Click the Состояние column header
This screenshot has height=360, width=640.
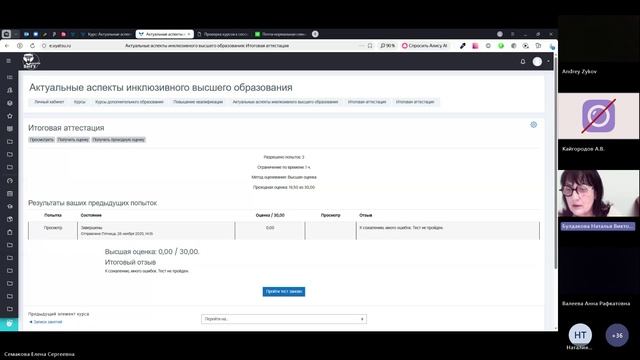click(x=91, y=215)
